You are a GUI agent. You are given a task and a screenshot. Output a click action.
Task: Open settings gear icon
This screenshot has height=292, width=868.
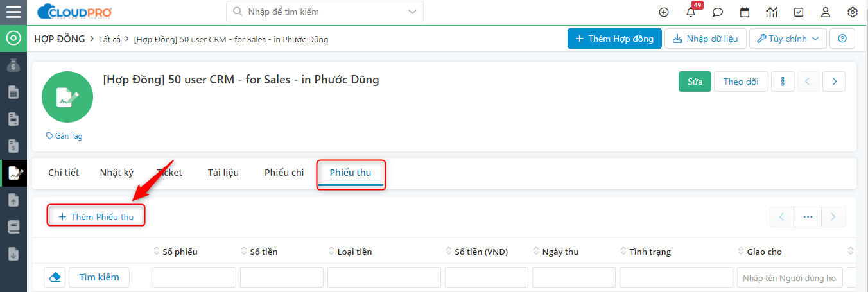(853, 12)
